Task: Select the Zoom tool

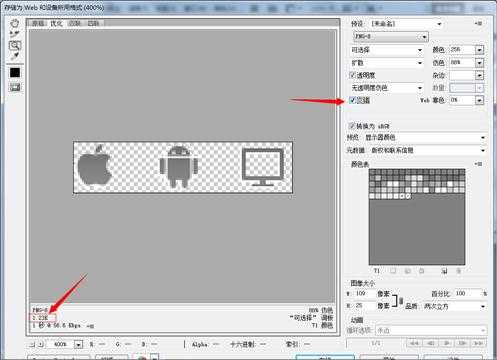Action: [15, 45]
